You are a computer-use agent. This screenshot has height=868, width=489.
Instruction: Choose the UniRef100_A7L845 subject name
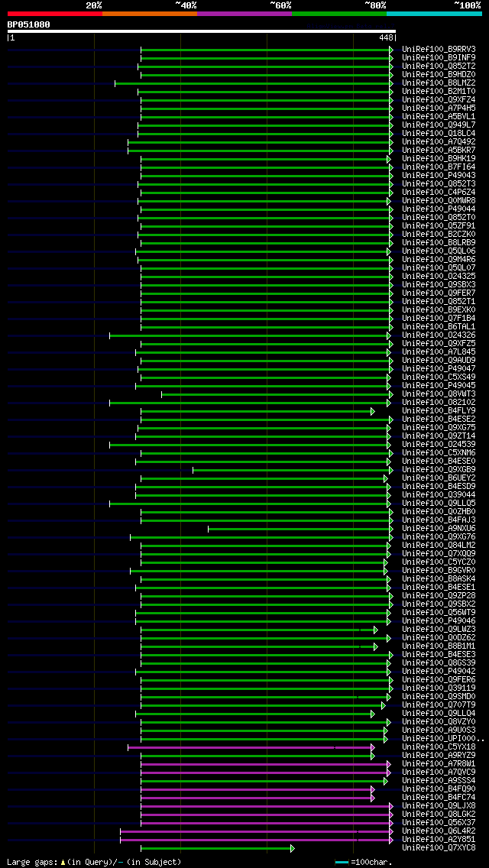coord(439,351)
